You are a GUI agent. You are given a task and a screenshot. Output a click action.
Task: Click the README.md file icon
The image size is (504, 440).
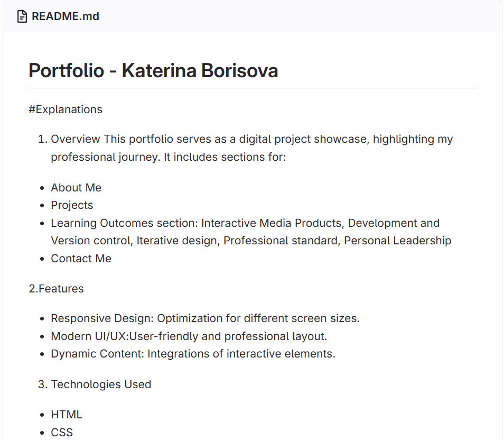(x=21, y=16)
